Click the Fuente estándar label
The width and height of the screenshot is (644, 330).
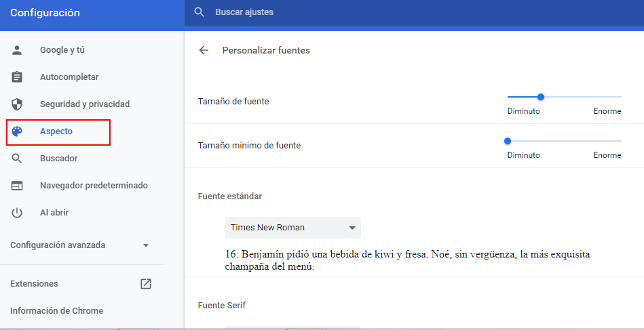(230, 197)
